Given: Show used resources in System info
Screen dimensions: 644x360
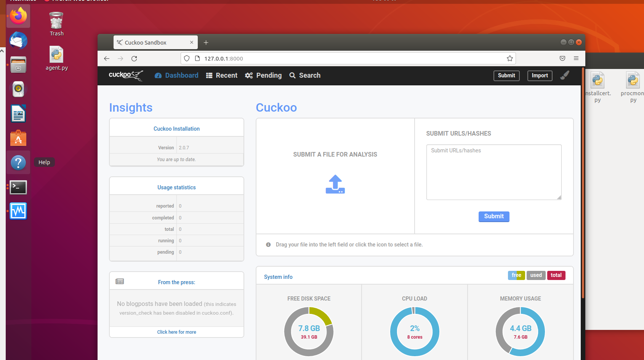Looking at the screenshot, I should pos(536,275).
